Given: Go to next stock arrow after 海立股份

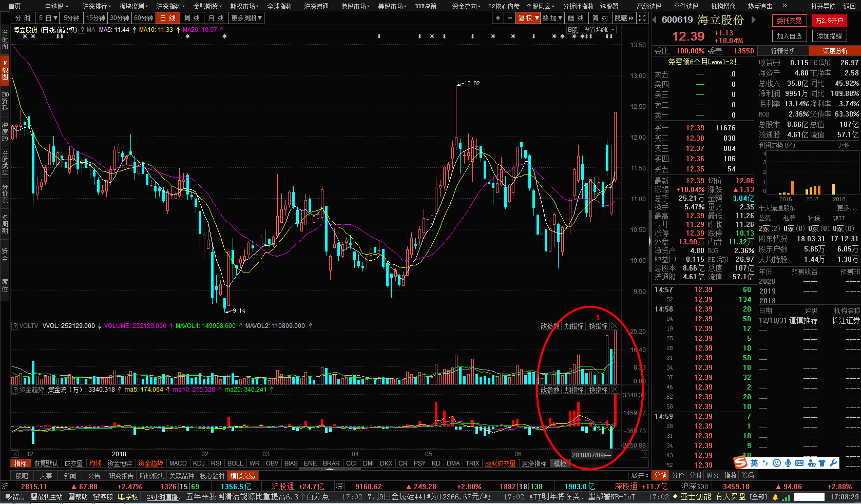Looking at the screenshot, I should click(x=754, y=20).
